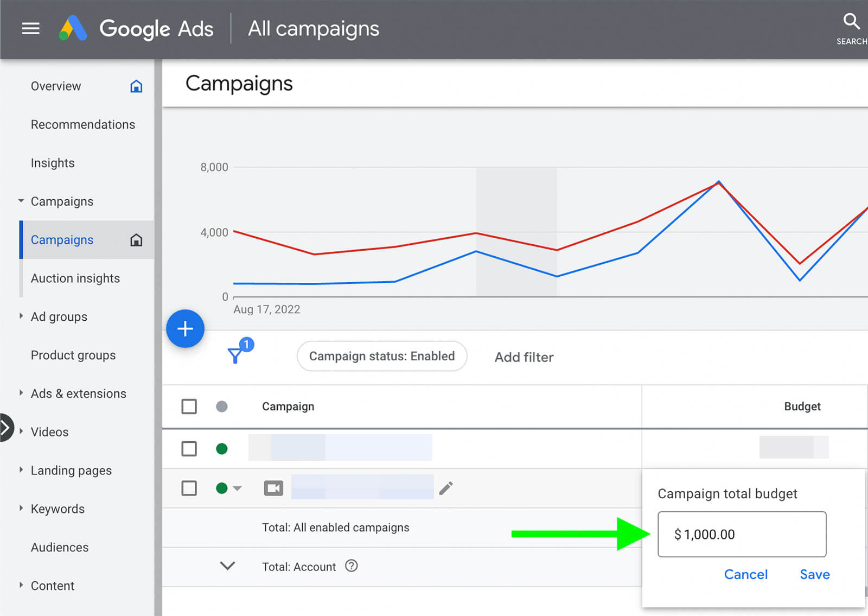Click Add filter

click(x=524, y=357)
